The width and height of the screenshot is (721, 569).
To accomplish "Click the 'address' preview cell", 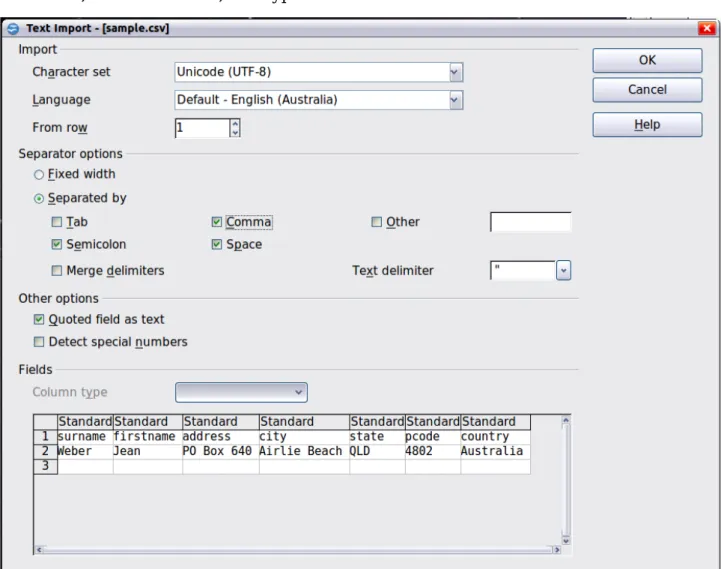I will (221, 437).
